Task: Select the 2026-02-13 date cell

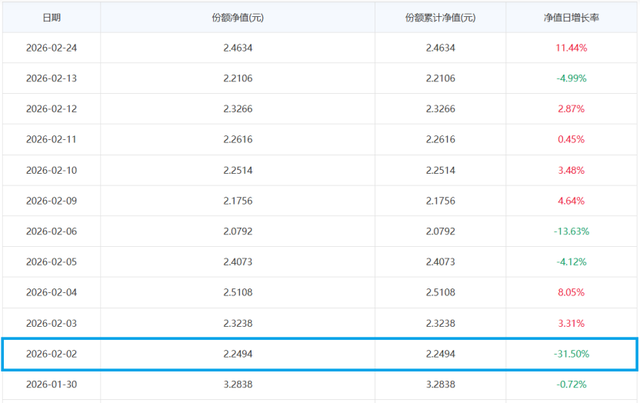Action: (52, 78)
